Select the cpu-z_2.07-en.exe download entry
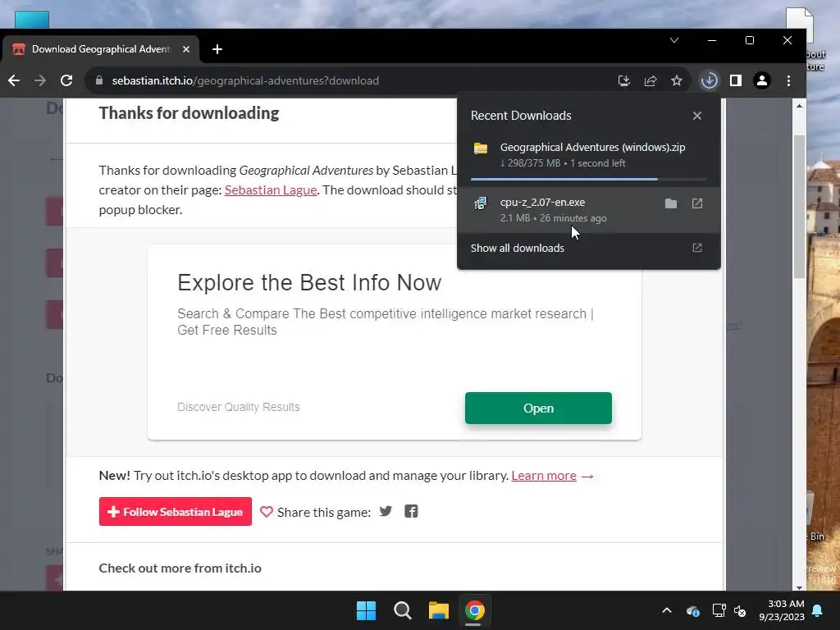The height and width of the screenshot is (630, 840). click(x=588, y=210)
